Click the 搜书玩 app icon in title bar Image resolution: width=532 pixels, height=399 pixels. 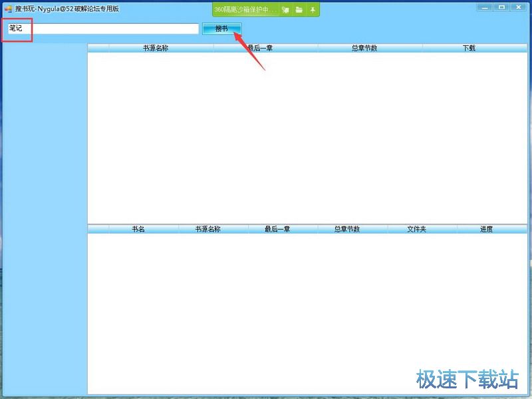(8, 9)
